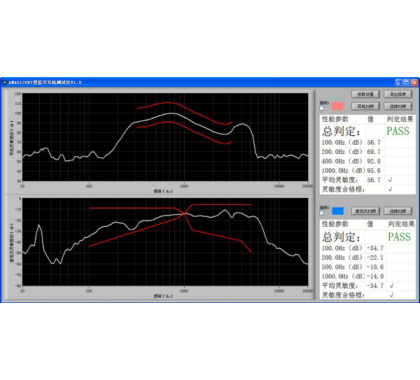Click the app icon in the title bar
Image resolution: width=420 pixels, height=380 pixels.
point(4,82)
